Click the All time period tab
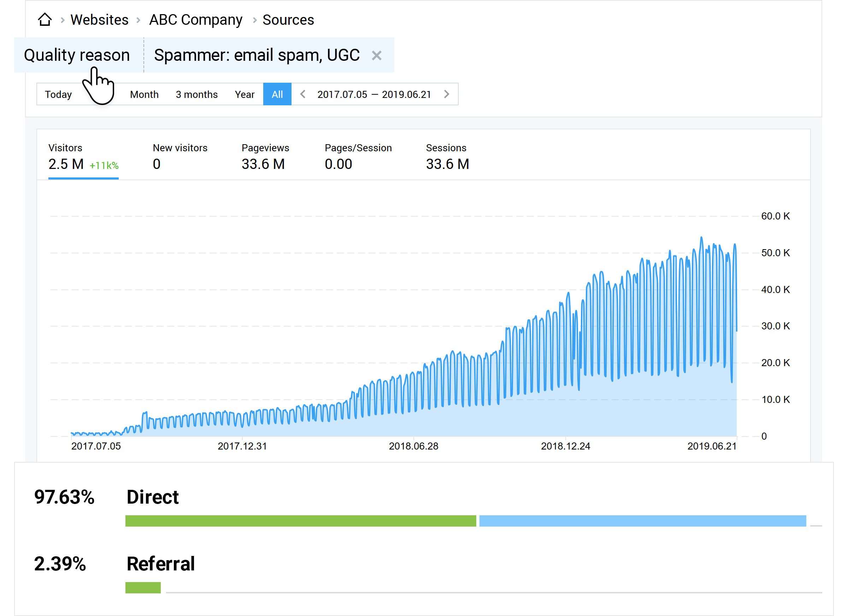 pos(275,94)
